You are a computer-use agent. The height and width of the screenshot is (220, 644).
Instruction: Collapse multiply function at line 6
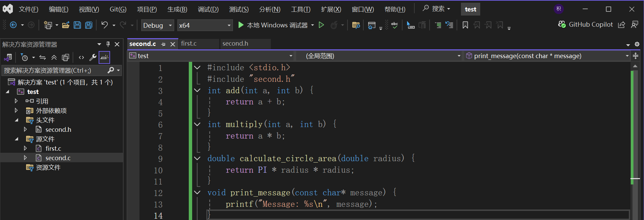click(197, 124)
